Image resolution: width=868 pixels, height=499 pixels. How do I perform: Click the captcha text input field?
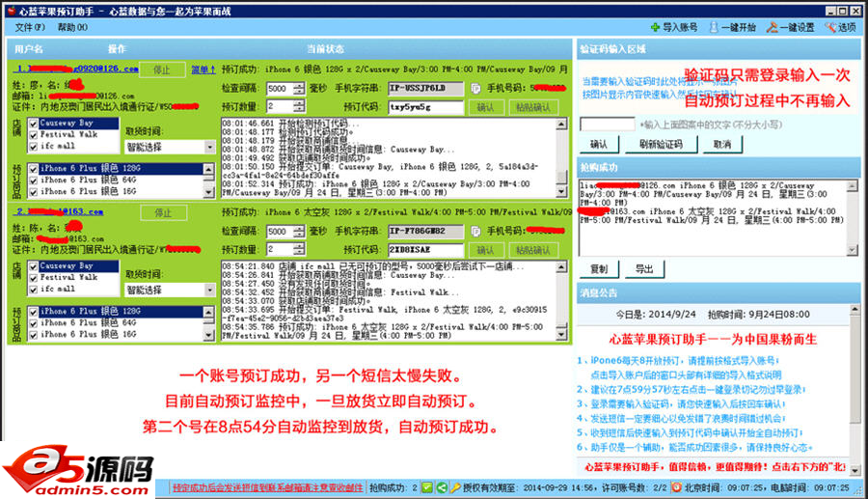606,125
